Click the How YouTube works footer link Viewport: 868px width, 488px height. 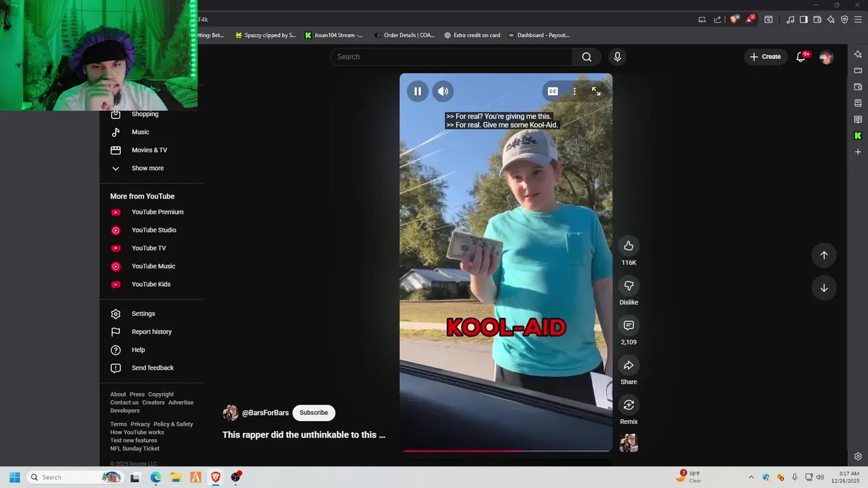(137, 432)
